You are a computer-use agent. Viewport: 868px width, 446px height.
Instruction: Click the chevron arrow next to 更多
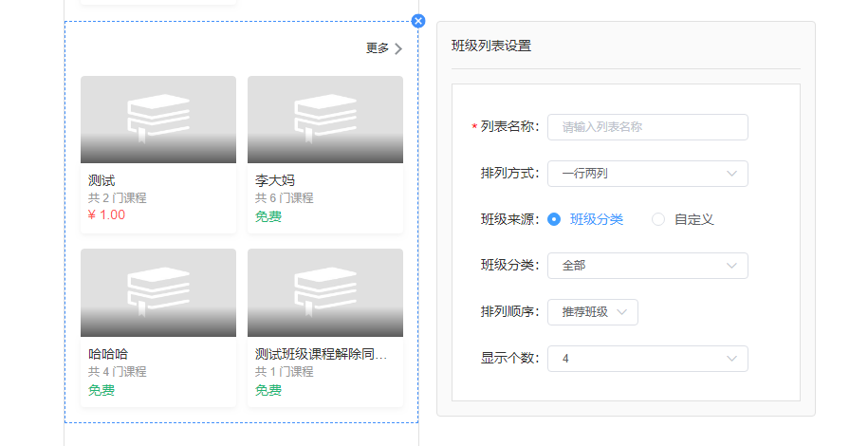(398, 48)
